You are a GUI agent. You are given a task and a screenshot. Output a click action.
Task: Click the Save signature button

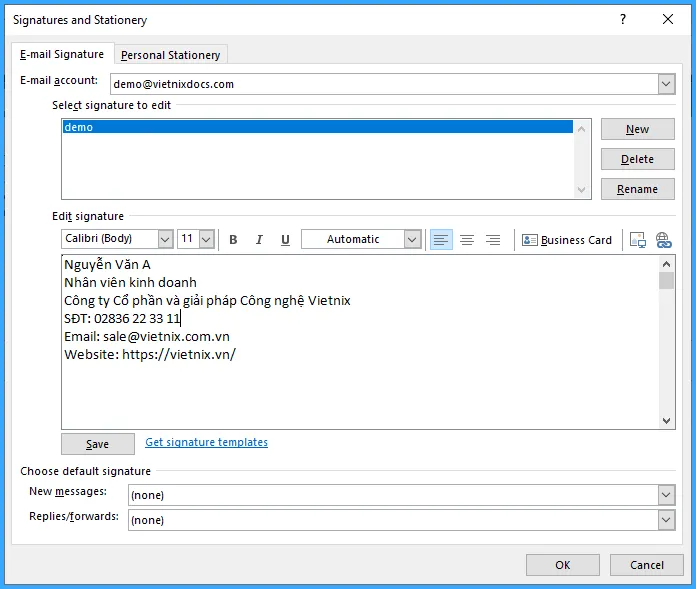click(x=98, y=444)
